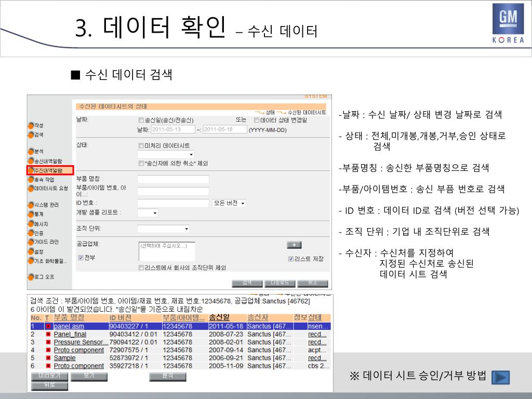
Task: Click 로그 오프 in the sidebar
Action: 44,277
